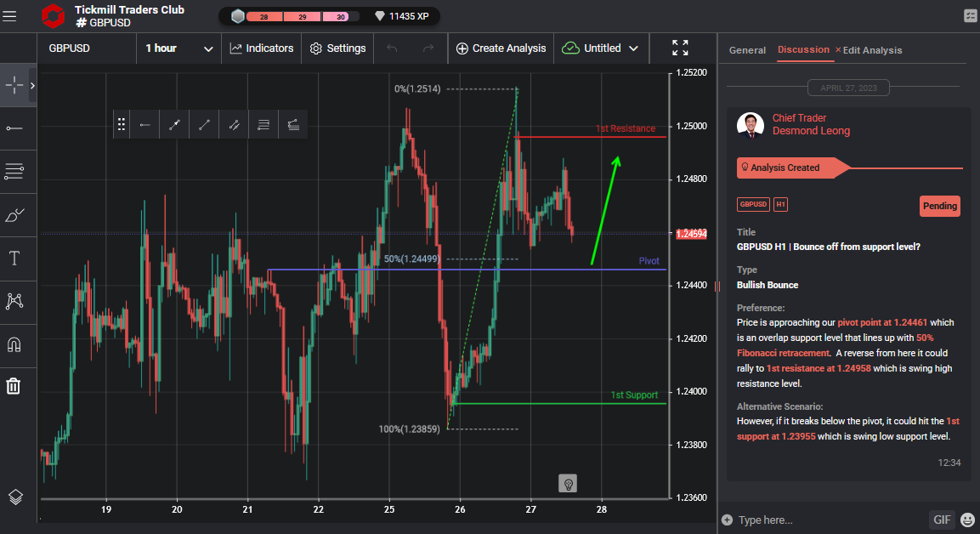Image resolution: width=980 pixels, height=534 pixels.
Task: Click the plus attach icon beside message
Action: (726, 520)
